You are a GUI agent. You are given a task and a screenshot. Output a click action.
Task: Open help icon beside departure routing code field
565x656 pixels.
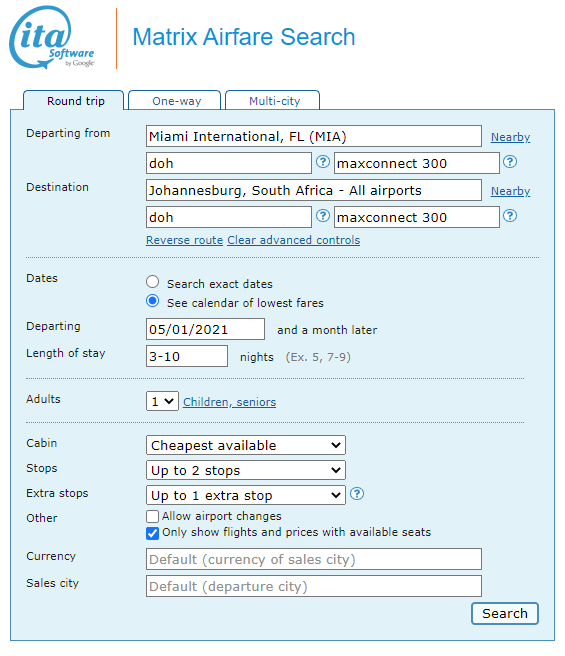[x=322, y=162]
